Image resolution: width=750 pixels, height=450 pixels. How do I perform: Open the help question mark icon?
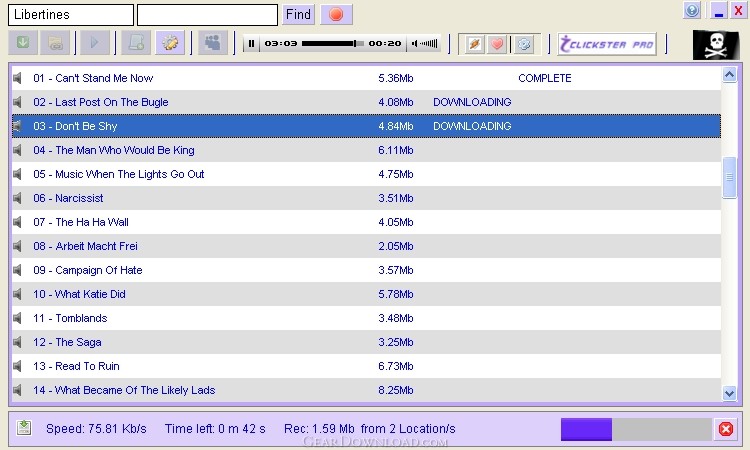pyautogui.click(x=692, y=10)
